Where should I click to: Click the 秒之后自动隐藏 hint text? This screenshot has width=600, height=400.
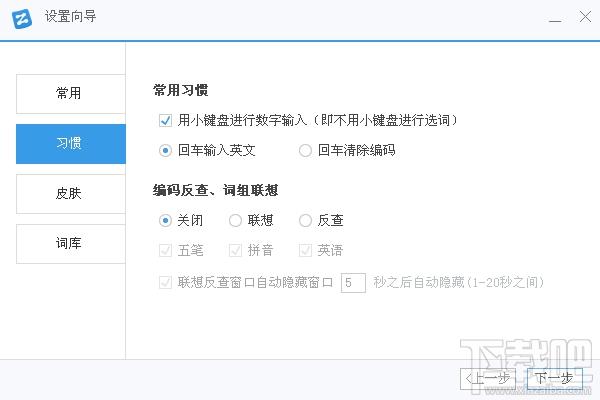(458, 282)
